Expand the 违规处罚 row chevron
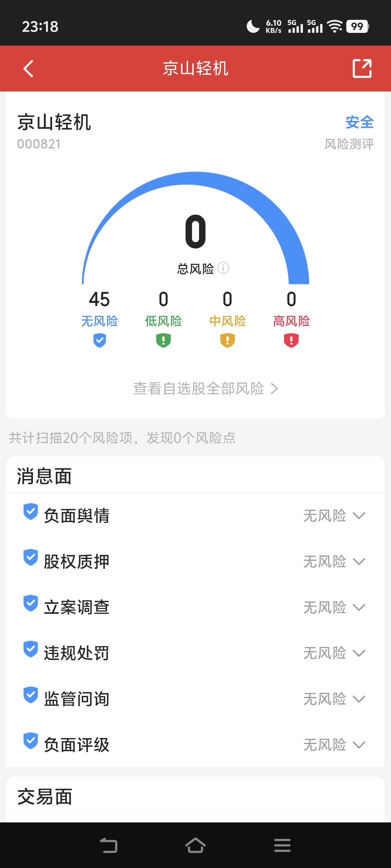This screenshot has width=391, height=868. [x=359, y=653]
